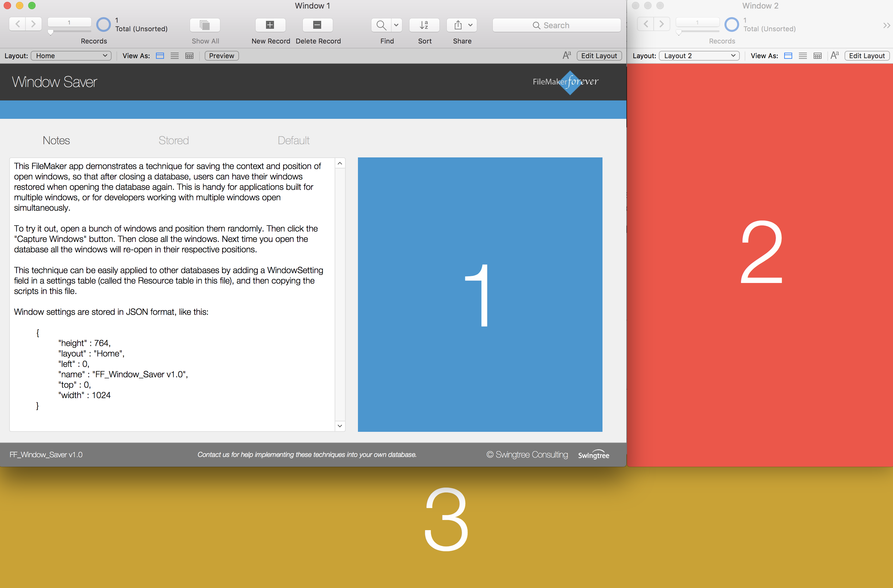The image size is (893, 588).
Task: Click the Swingtree Consulting copyright text
Action: point(527,454)
